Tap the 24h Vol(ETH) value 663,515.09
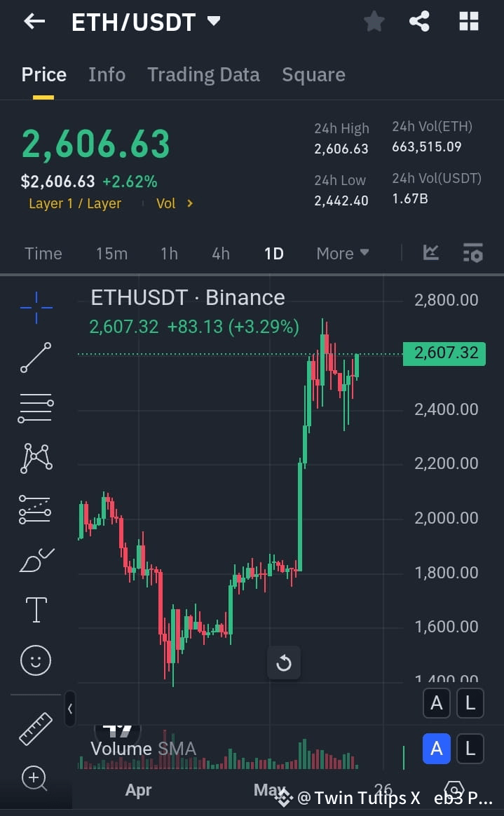This screenshot has height=816, width=504. click(x=426, y=147)
